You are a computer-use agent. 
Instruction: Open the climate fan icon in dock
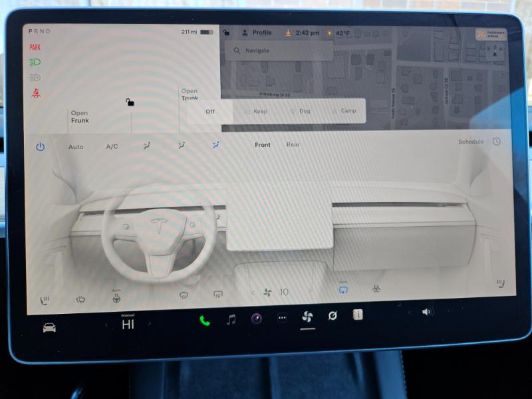pyautogui.click(x=307, y=317)
